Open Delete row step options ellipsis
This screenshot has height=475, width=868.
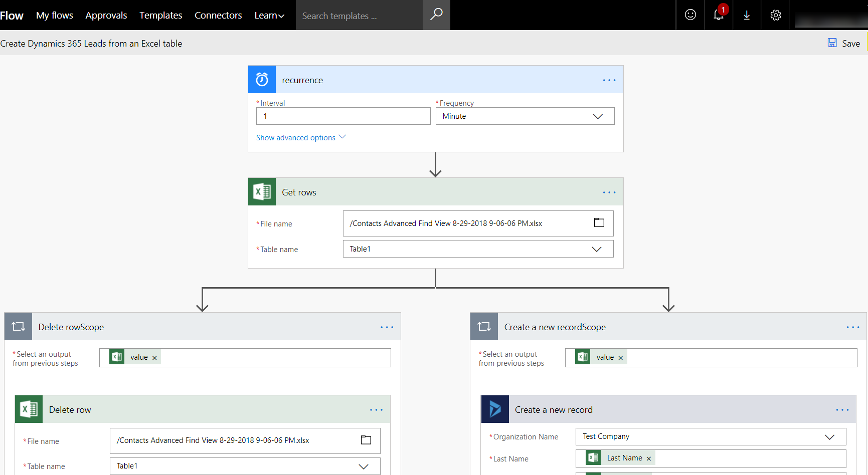pyautogui.click(x=376, y=410)
